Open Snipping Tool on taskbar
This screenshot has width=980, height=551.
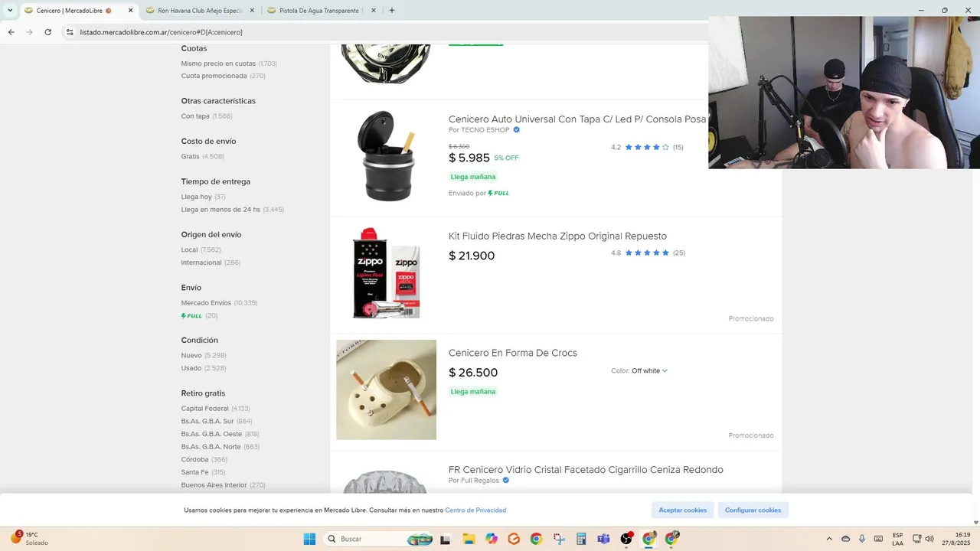[x=559, y=539]
